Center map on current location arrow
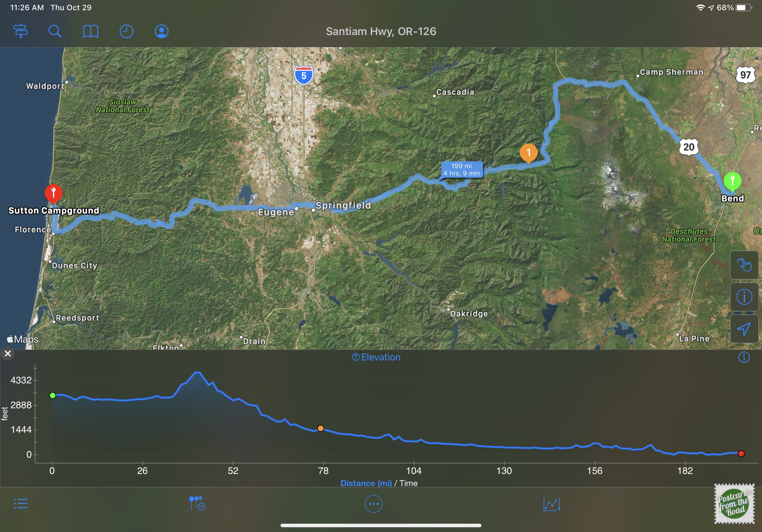762x532 pixels. click(x=744, y=329)
